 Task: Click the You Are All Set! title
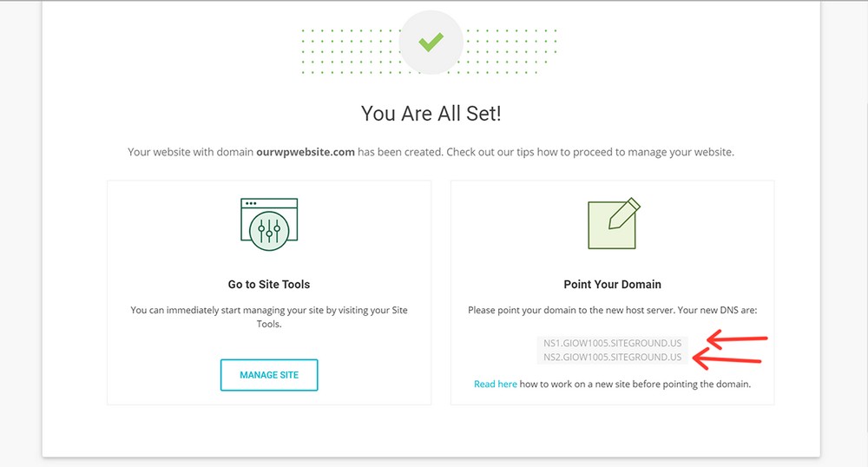pyautogui.click(x=431, y=114)
